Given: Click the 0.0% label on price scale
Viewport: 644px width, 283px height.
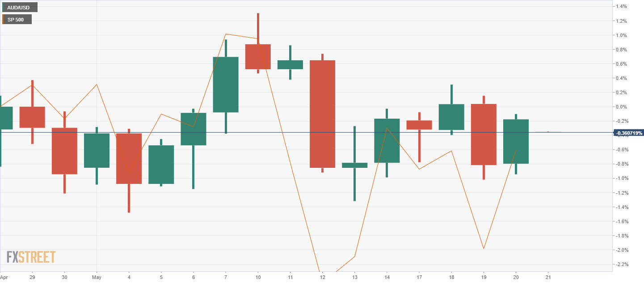Looking at the screenshot, I should point(622,107).
